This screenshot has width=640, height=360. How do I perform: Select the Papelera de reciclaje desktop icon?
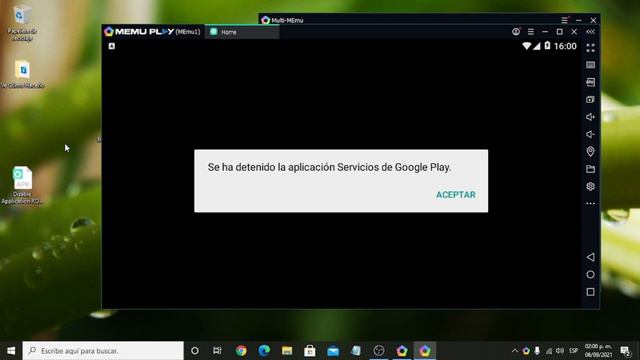pos(22,22)
